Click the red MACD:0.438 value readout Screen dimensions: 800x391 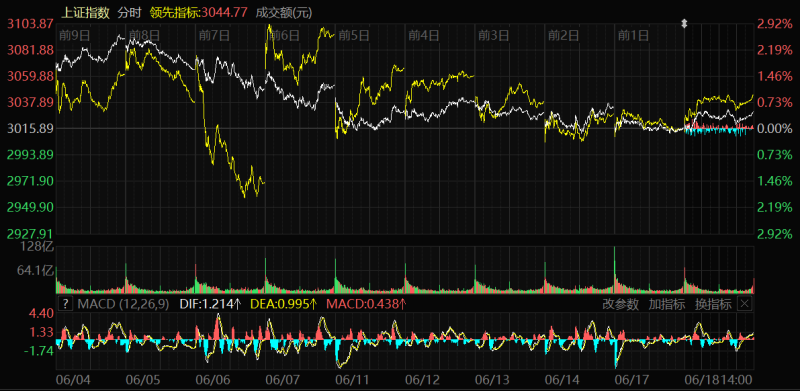pyautogui.click(x=366, y=305)
